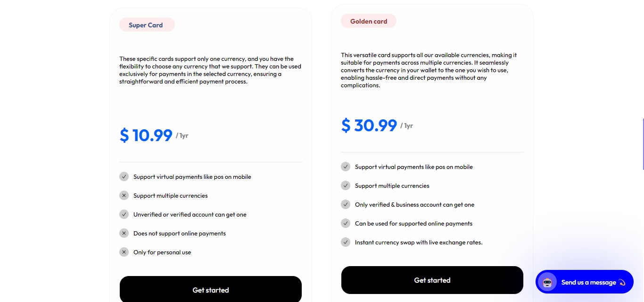Screen dimensions: 644x302
Task: Open the Send us a message chat
Action: (x=588, y=282)
